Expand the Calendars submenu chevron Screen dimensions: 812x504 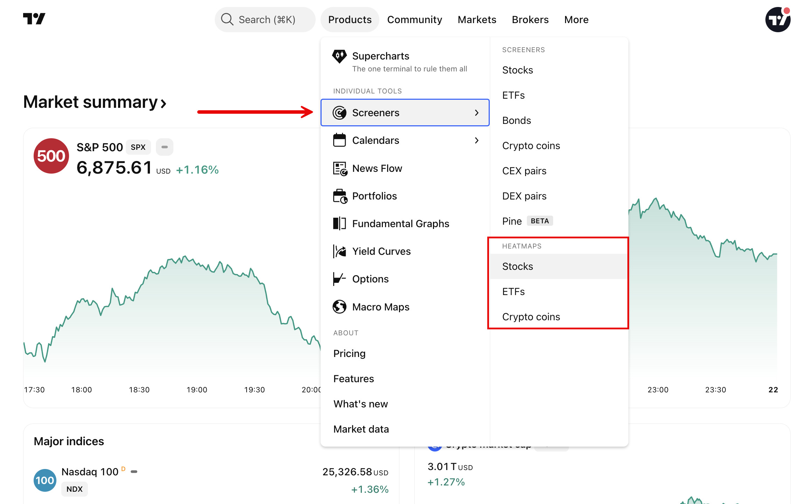476,140
